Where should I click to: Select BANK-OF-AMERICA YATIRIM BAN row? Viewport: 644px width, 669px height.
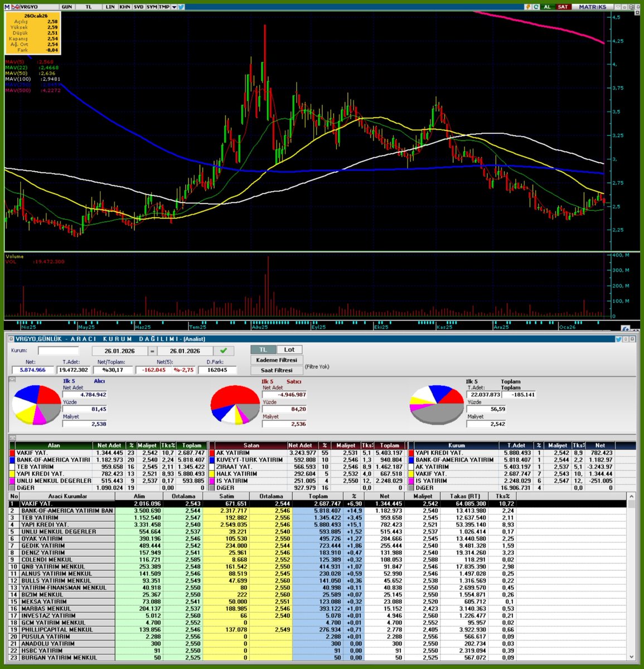(318, 511)
